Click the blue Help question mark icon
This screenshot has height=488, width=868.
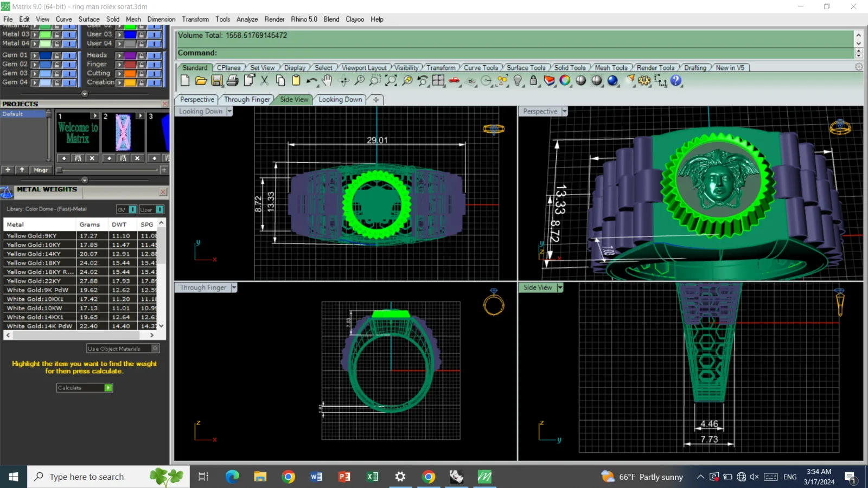click(676, 81)
